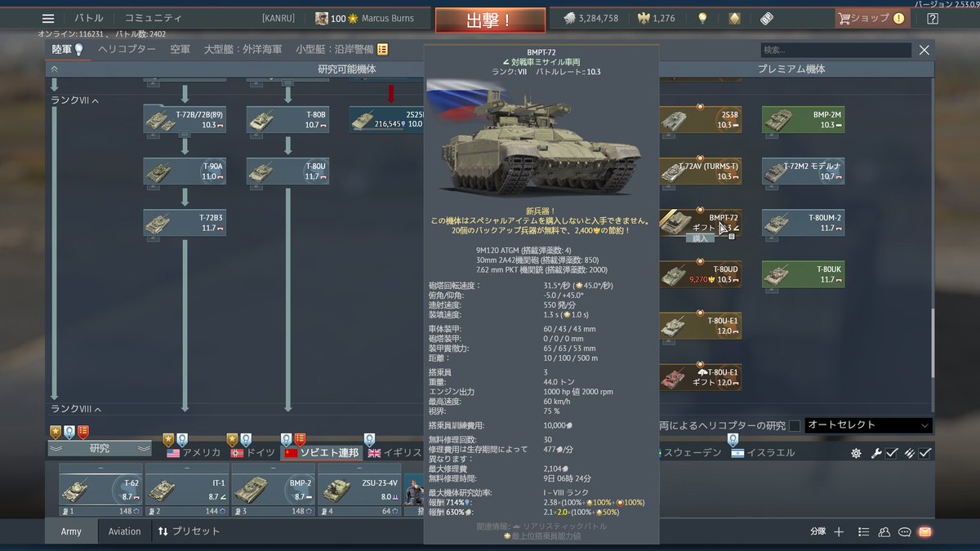Click the search field 検索
Image resolution: width=980 pixels, height=551 pixels.
[835, 51]
